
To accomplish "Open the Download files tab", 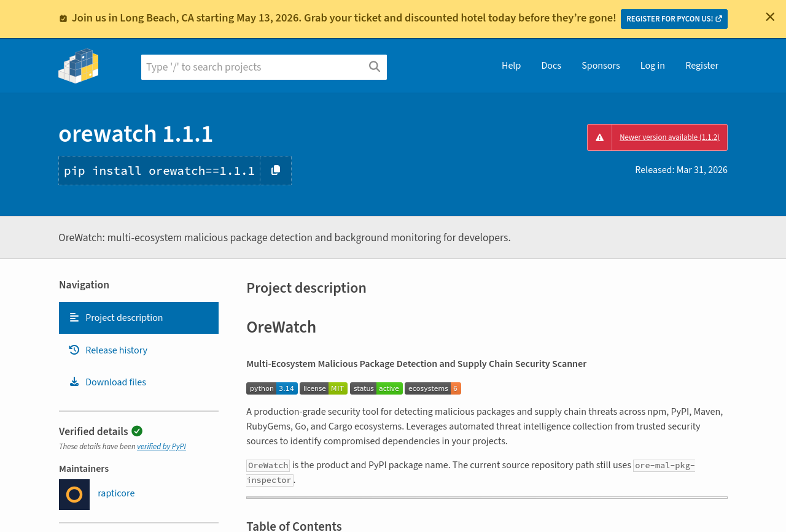I will (x=115, y=382).
